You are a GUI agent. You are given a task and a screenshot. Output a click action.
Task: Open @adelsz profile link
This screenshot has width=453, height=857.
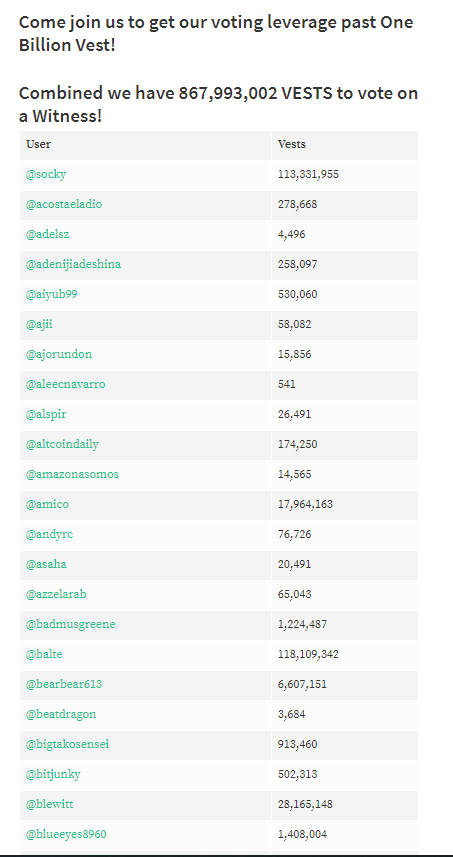(48, 234)
